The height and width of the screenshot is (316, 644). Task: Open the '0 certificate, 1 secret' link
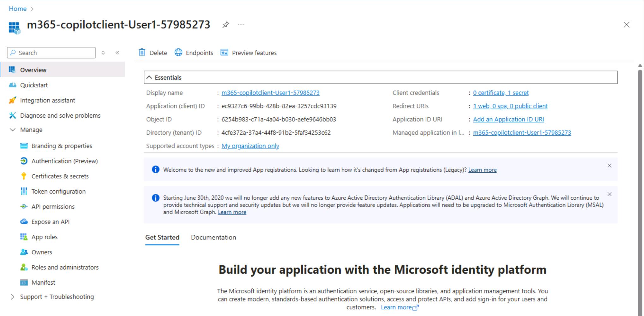pyautogui.click(x=501, y=93)
